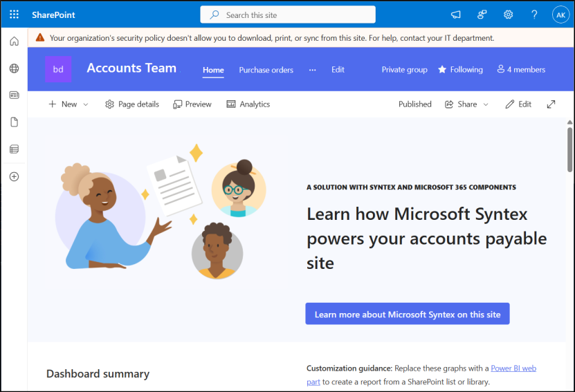Screen dimensions: 575x392
Task: Click the New button
Action: [x=63, y=104]
